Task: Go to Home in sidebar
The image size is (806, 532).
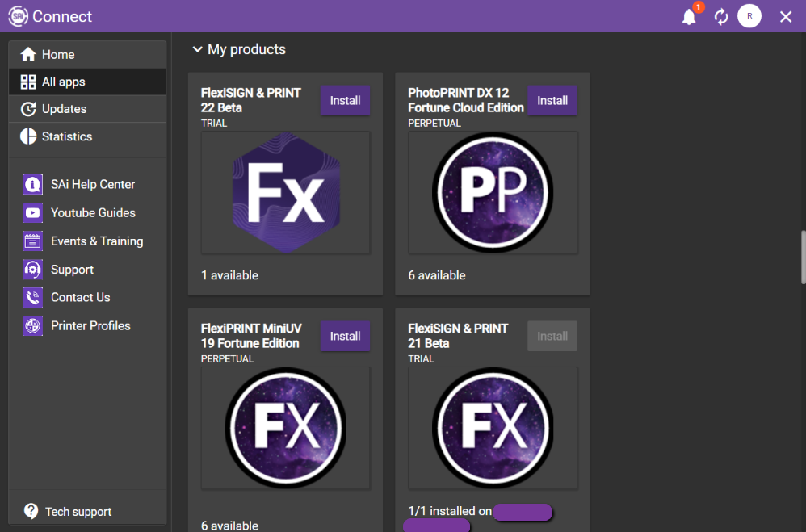Action: tap(87, 54)
